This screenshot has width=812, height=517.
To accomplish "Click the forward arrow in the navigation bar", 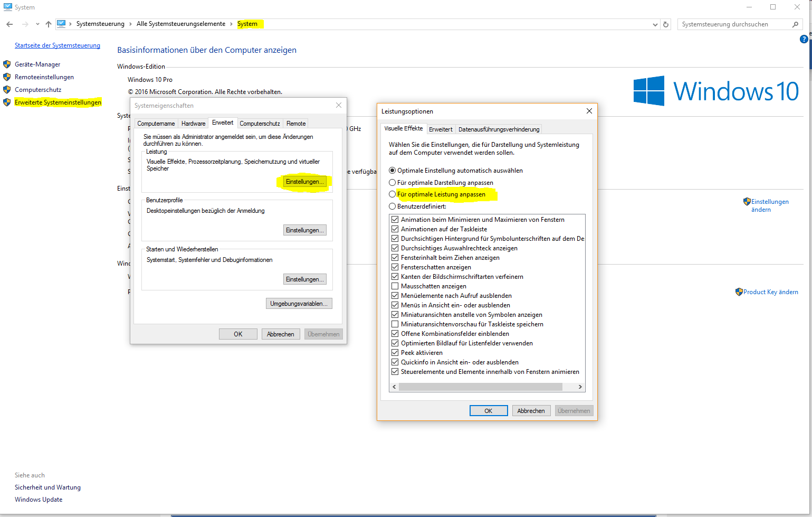I will [x=25, y=24].
